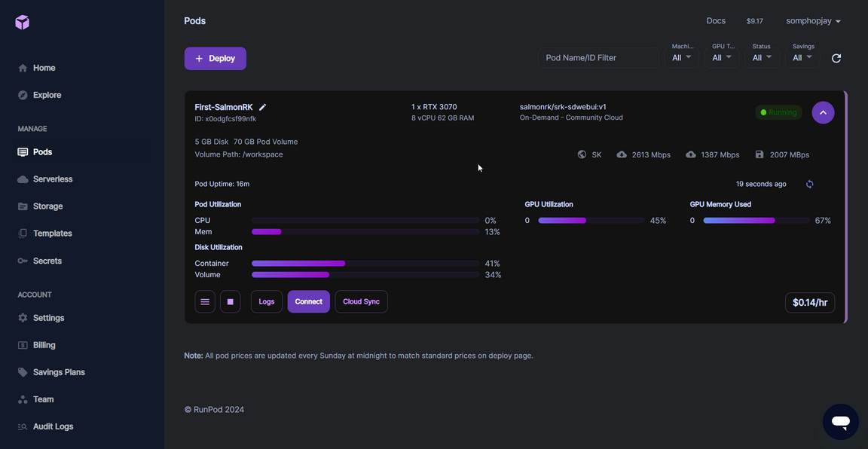
Task: Click the RunPod cube logo
Action: (x=22, y=22)
